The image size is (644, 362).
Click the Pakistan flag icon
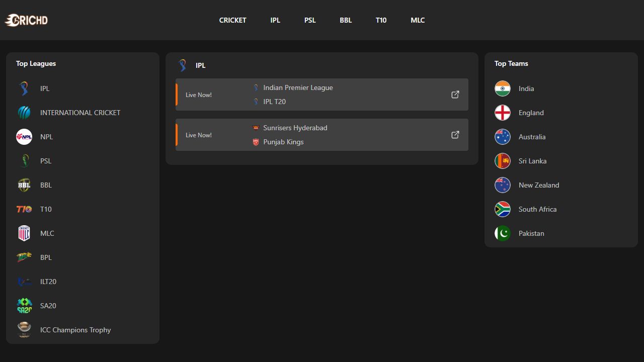tap(503, 233)
